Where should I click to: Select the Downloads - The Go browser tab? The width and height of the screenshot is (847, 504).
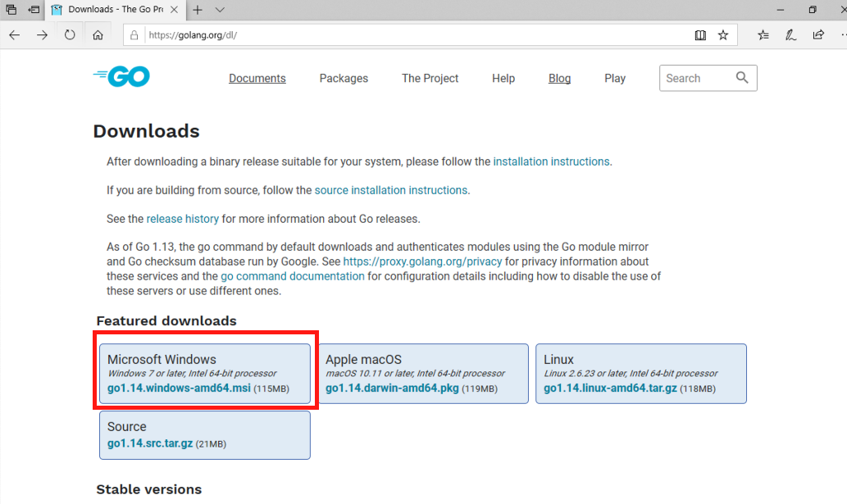pyautogui.click(x=115, y=10)
